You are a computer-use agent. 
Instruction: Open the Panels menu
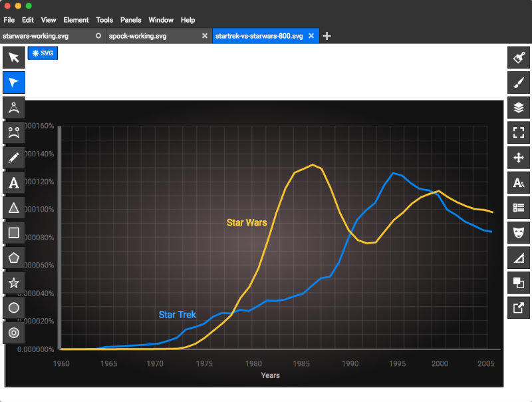[x=130, y=20]
